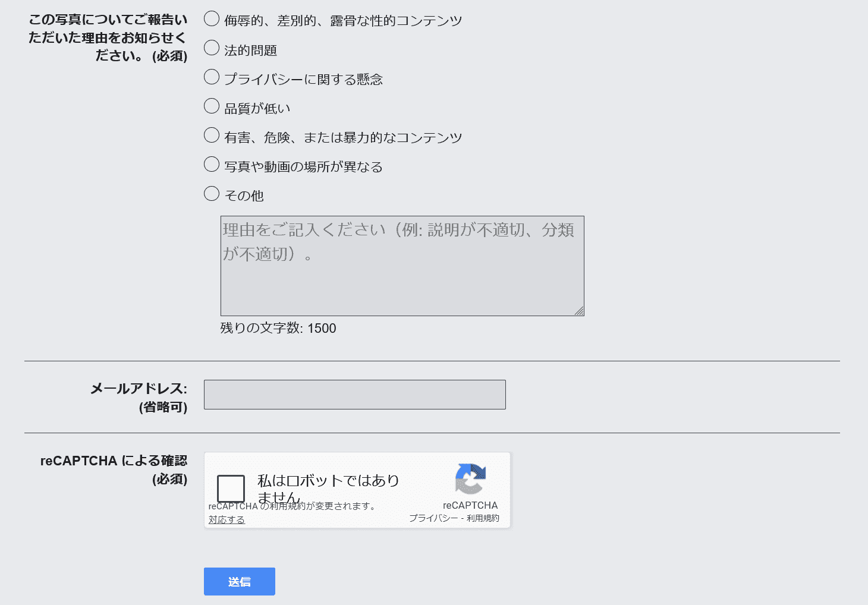This screenshot has height=605, width=868.
Task: Click the text area resize handle
Action: [579, 311]
